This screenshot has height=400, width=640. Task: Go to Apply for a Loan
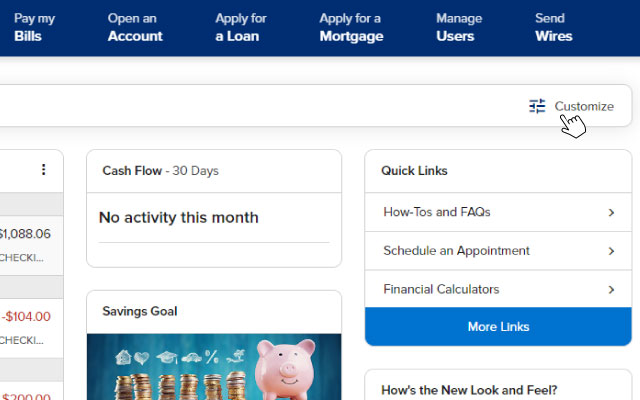tap(241, 27)
